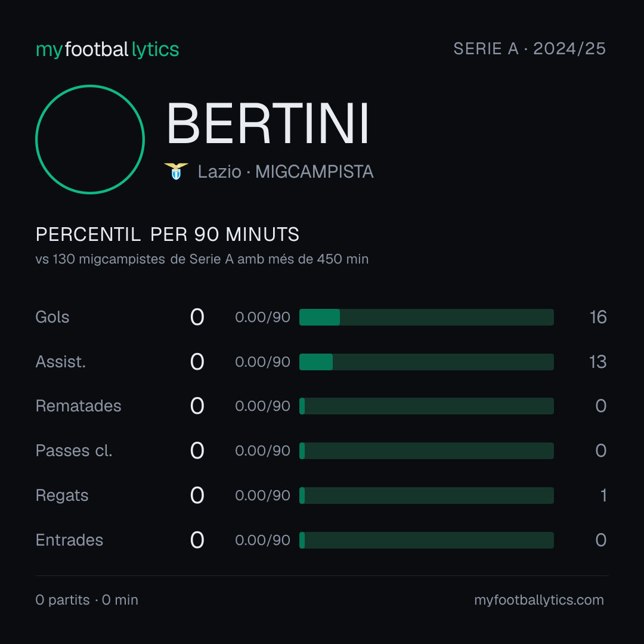Select the Assist. percentile bar

pos(426,362)
